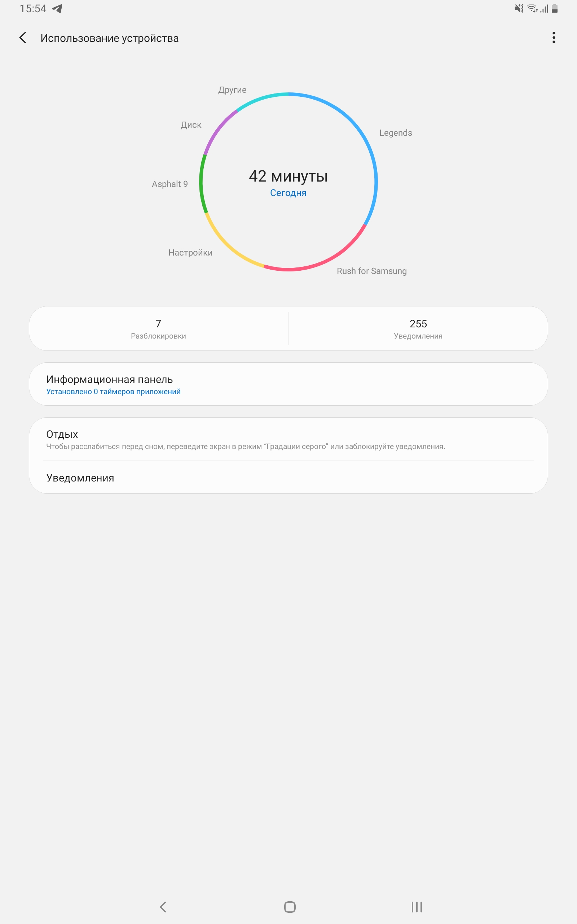The width and height of the screenshot is (577, 924).
Task: Tap the Диск chart label
Action: click(x=191, y=125)
